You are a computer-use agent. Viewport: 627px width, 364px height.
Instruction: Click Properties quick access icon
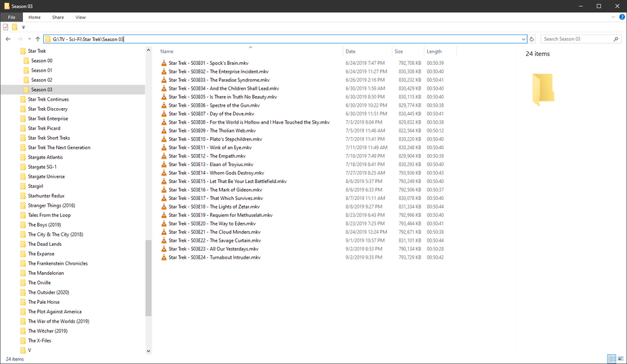pos(5,27)
